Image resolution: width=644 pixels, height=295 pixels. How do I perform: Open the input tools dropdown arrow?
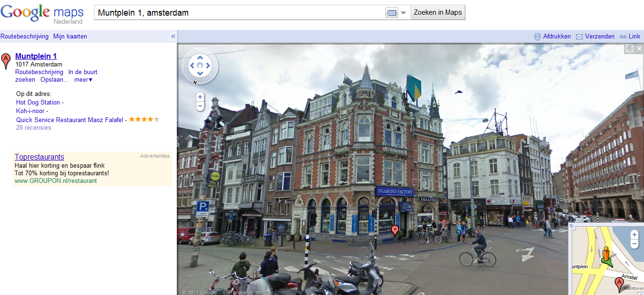(x=404, y=13)
